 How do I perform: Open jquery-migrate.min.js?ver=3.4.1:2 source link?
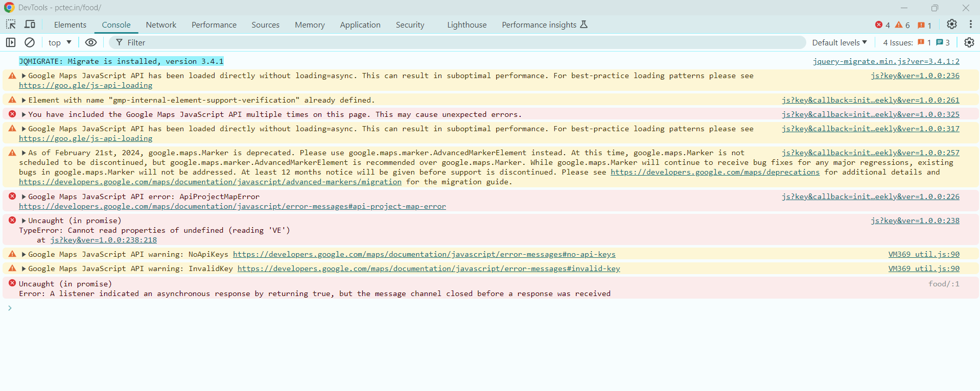886,61
